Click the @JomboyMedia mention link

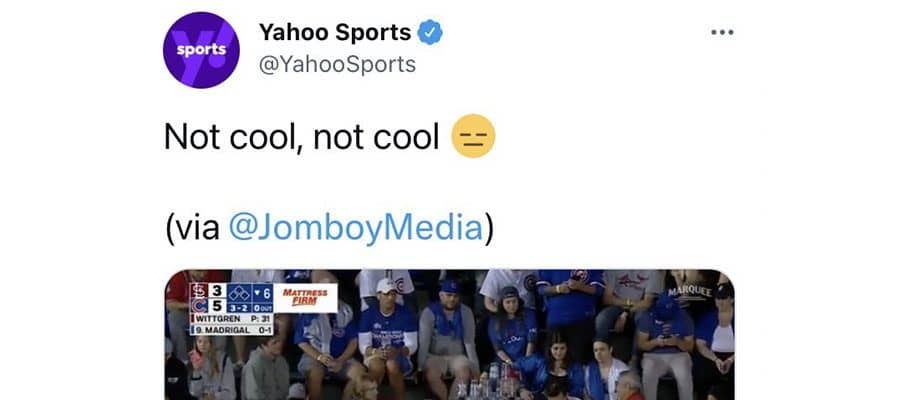pos(356,228)
